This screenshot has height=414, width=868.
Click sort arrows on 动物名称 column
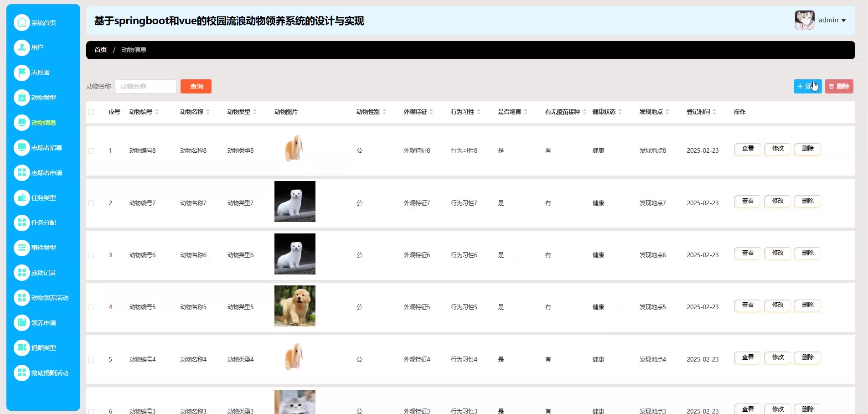point(208,112)
